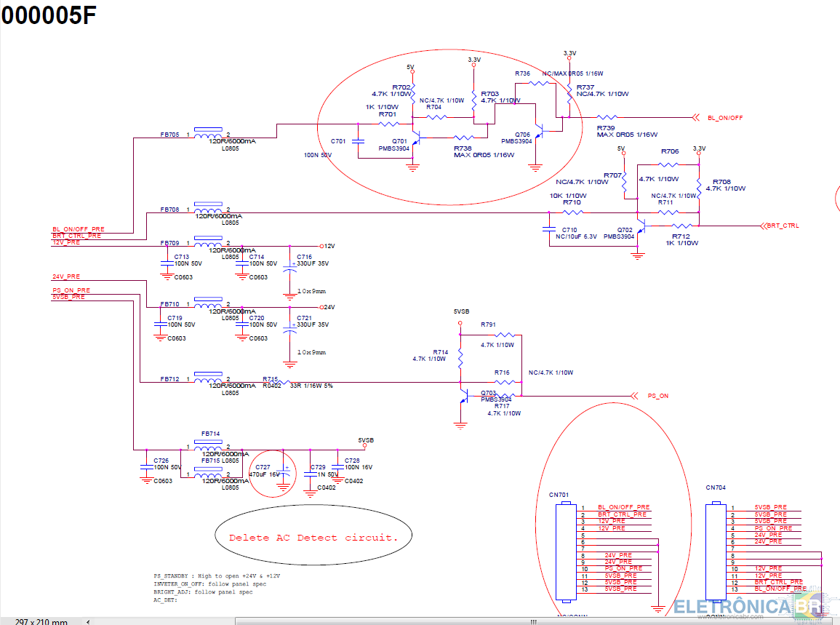Click the C719 capacitor designator
The image size is (840, 625).
175,318
